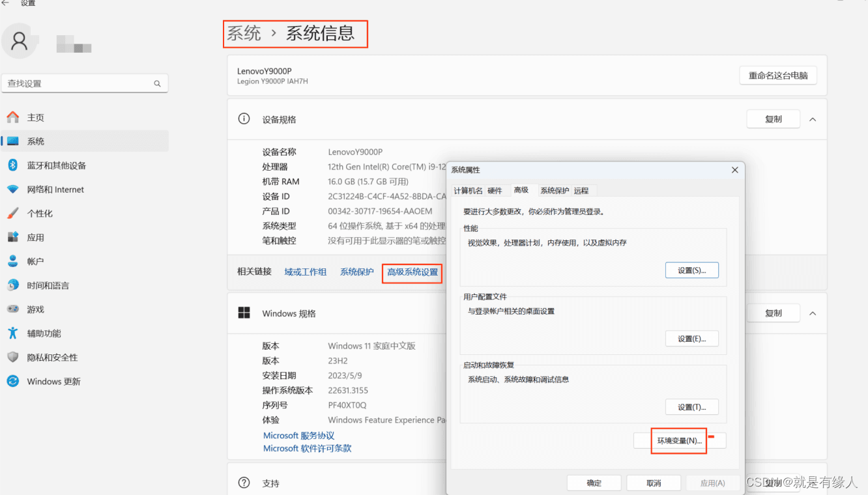Open 系统保护 related link
Screen dimensions: 868x495
pos(357,272)
